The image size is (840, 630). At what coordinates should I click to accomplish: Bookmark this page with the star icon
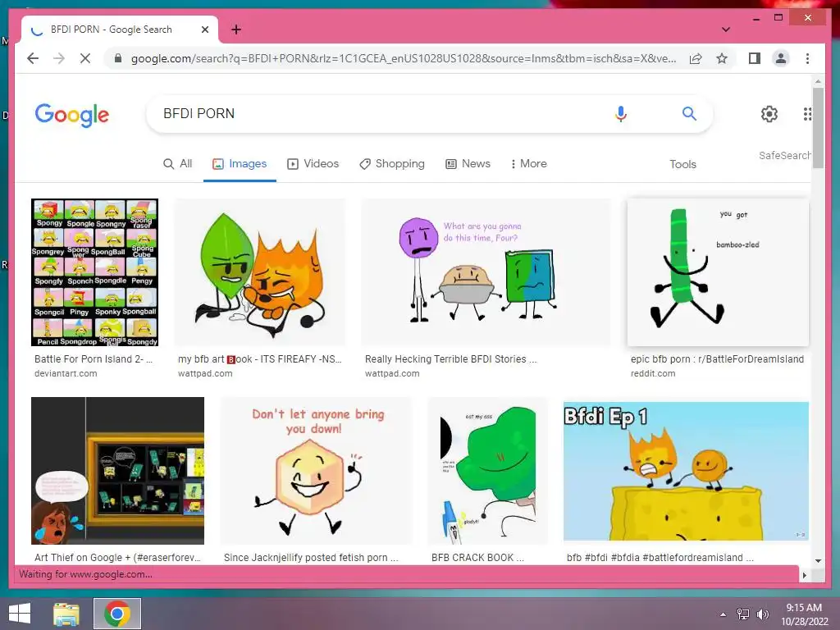pyautogui.click(x=722, y=58)
